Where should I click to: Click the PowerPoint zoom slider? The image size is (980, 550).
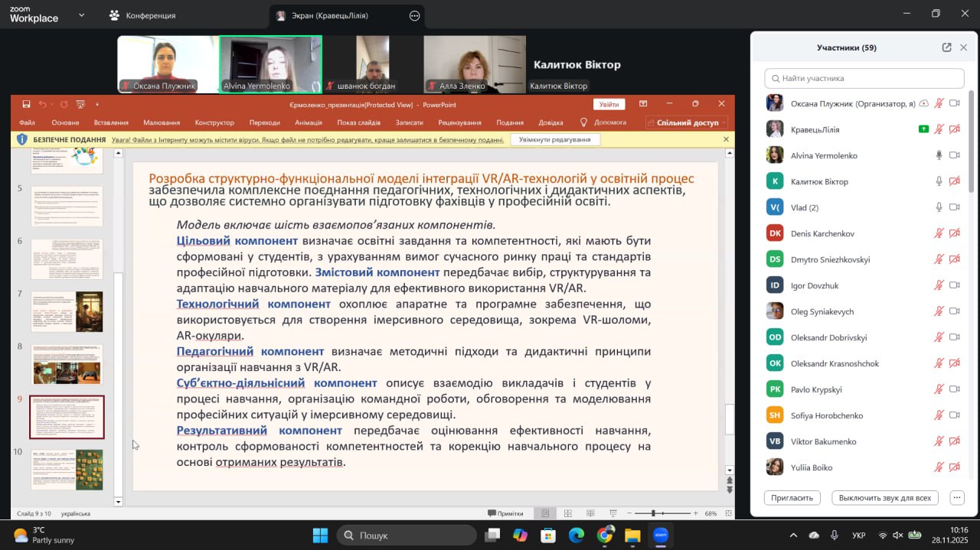pyautogui.click(x=653, y=513)
